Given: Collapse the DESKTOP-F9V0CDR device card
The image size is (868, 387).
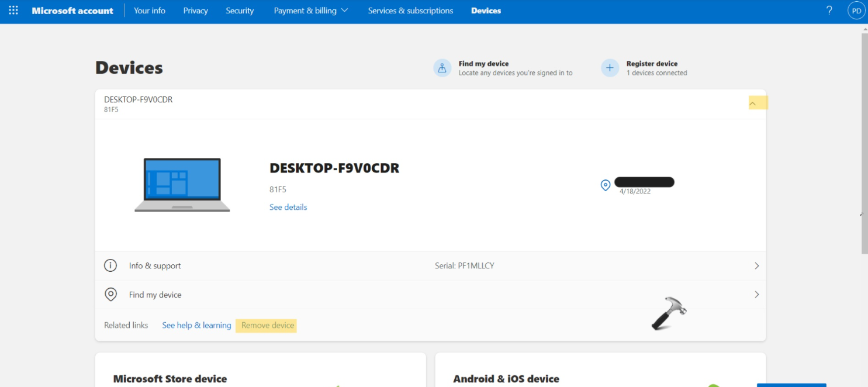Looking at the screenshot, I should point(753,104).
